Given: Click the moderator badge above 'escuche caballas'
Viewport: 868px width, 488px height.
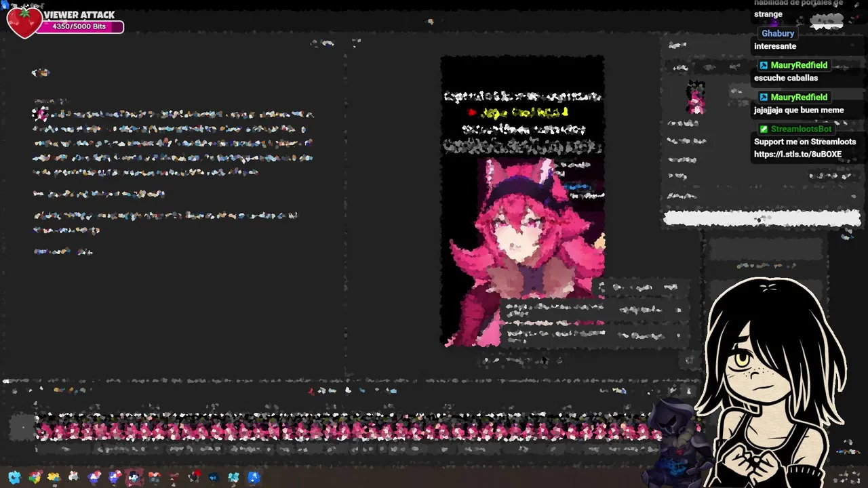Looking at the screenshot, I should tap(764, 65).
